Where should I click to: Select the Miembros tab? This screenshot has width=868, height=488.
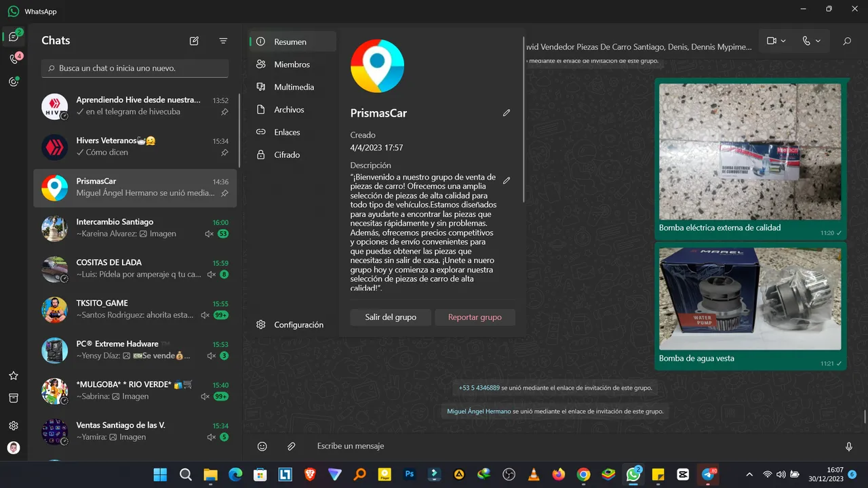tap(293, 64)
